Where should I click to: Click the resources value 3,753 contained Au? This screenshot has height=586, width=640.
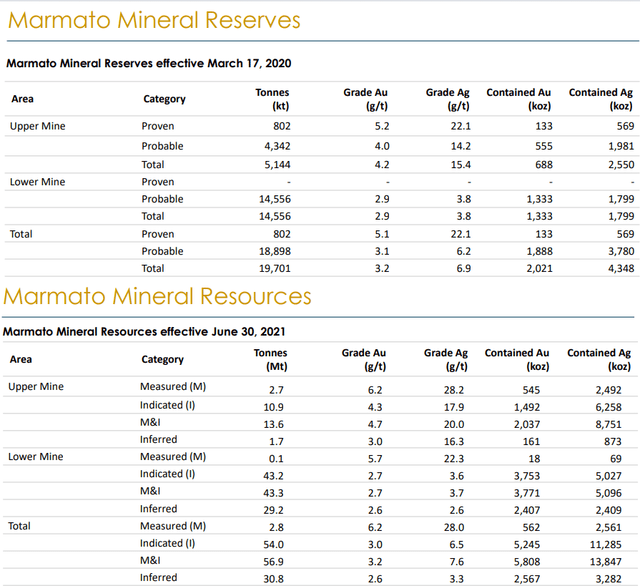527,476
